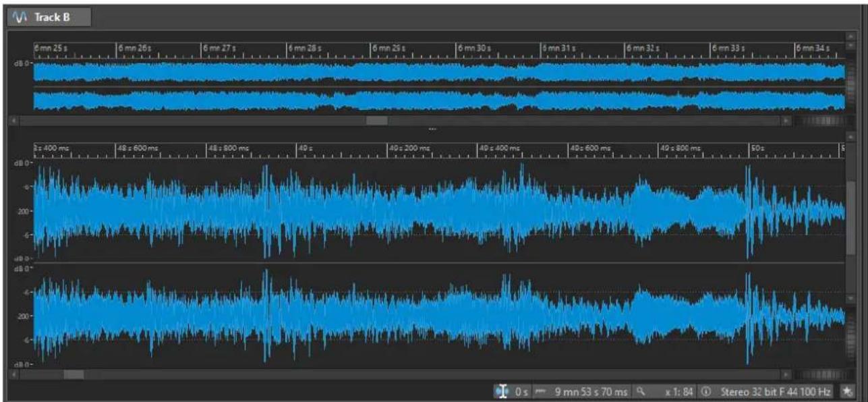868x402 pixels.
Task: Click the main view horizontal zoom control
Action: tap(819, 374)
